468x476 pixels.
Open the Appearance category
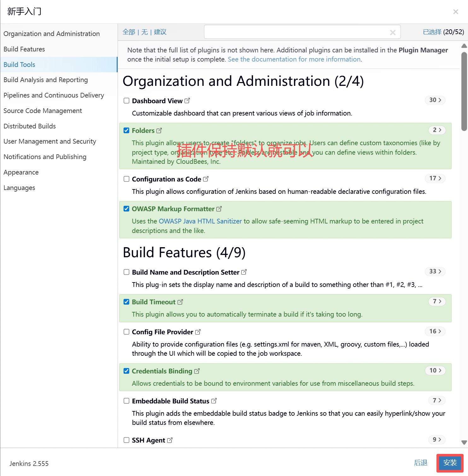coord(59,172)
